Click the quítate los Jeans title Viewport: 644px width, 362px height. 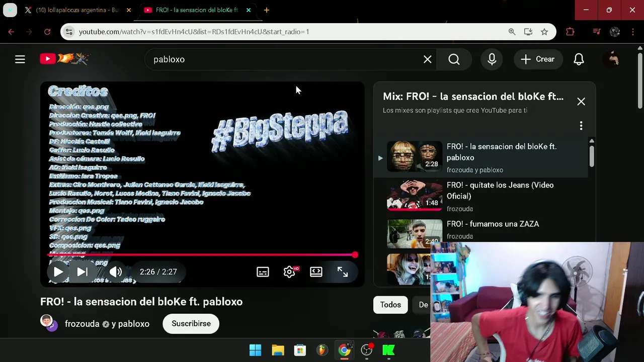click(x=500, y=191)
